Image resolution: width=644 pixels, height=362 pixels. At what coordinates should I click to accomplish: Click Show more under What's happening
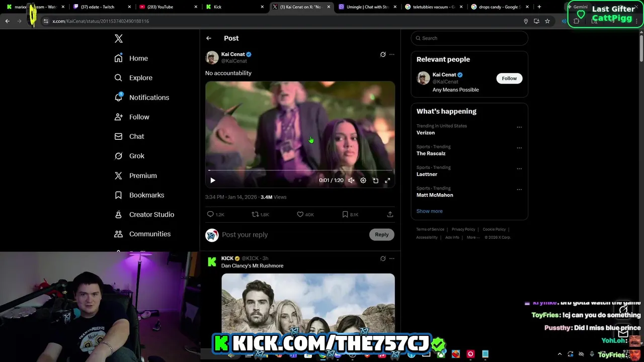[430, 211]
